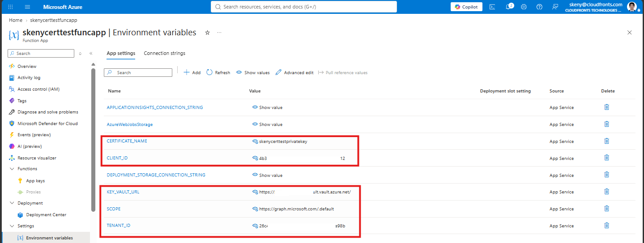Viewport: 644px width, 243px height.
Task: Show values of all settings
Action: coord(253,72)
